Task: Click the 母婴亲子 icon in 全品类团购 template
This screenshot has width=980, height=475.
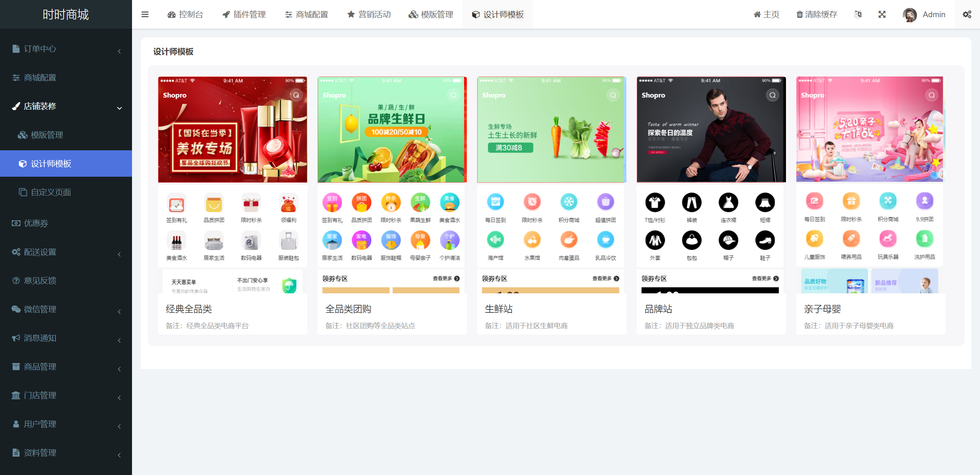Action: pyautogui.click(x=420, y=241)
